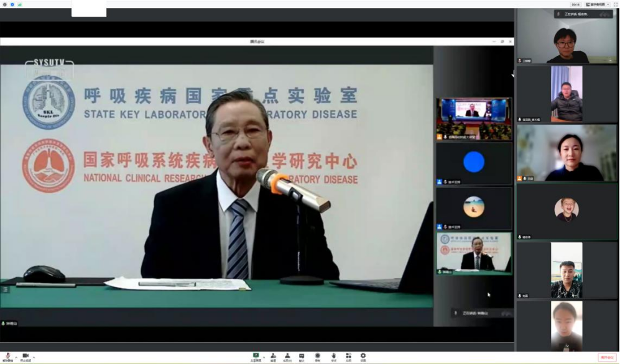Click the security shield icon at top-left
The width and height of the screenshot is (620, 364).
pos(12,4)
